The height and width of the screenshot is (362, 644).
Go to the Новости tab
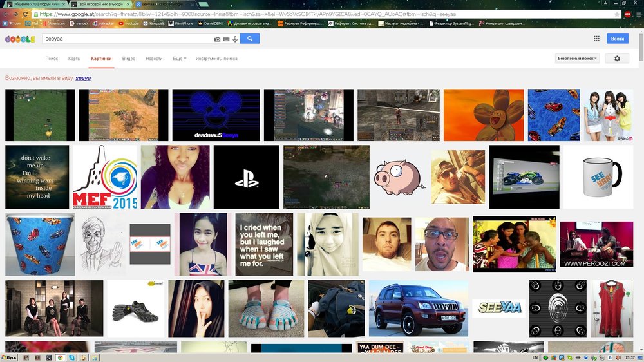(x=154, y=59)
